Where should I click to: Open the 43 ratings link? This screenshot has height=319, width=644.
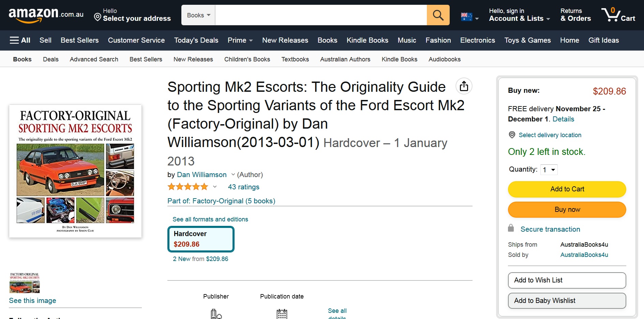pyautogui.click(x=243, y=187)
